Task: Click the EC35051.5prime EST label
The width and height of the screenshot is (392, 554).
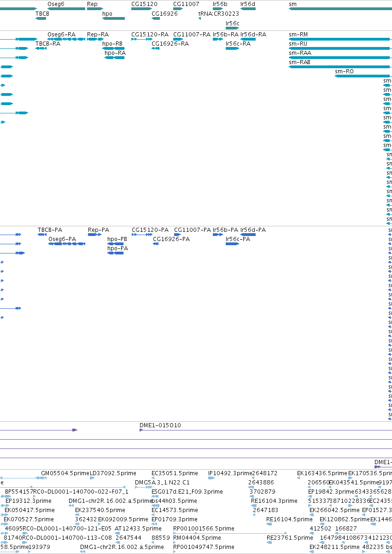Action: coord(175,473)
